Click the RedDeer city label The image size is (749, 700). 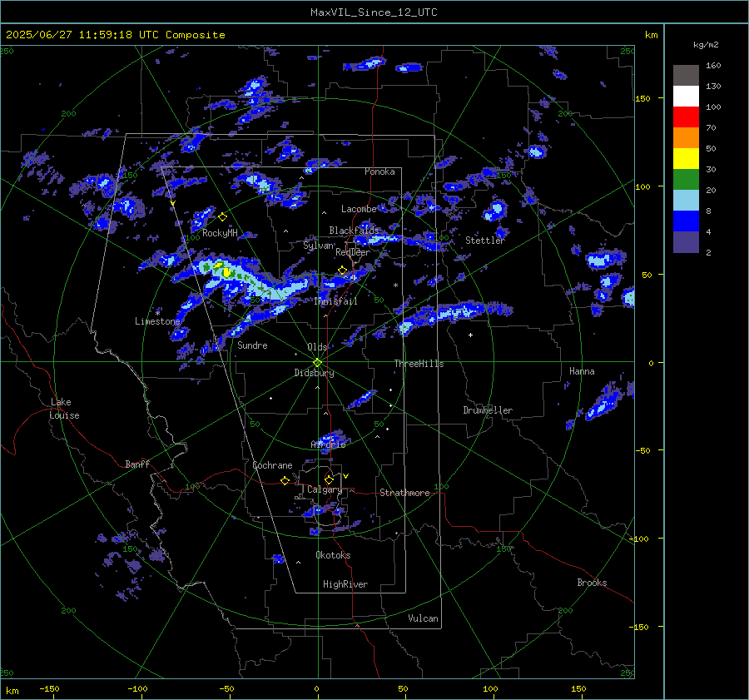(x=353, y=252)
